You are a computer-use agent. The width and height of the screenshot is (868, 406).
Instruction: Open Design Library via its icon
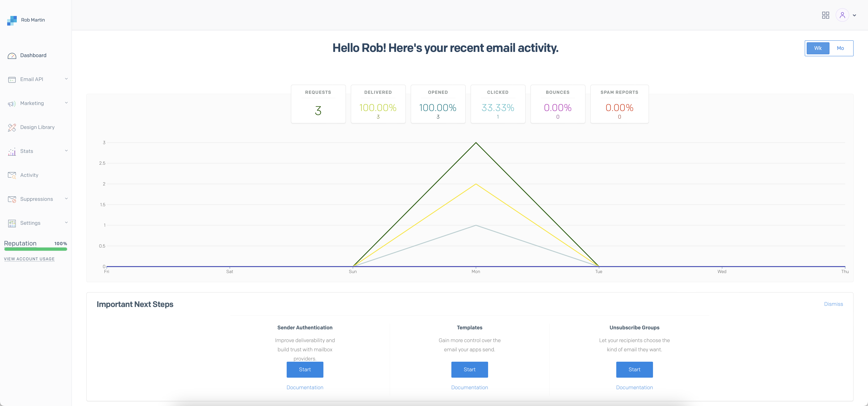coord(12,127)
